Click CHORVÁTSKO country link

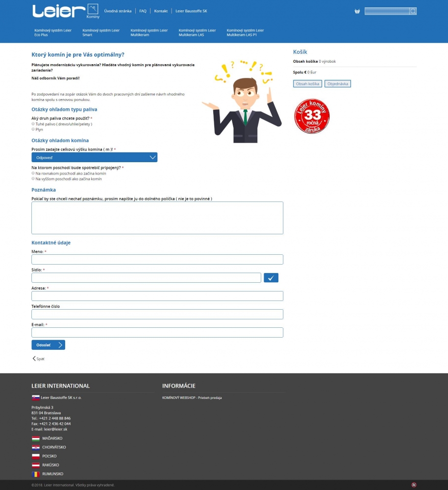click(x=54, y=447)
